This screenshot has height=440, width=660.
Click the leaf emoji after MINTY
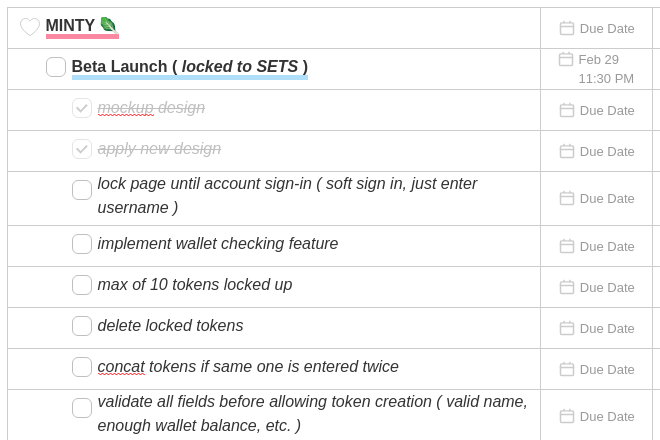[109, 25]
